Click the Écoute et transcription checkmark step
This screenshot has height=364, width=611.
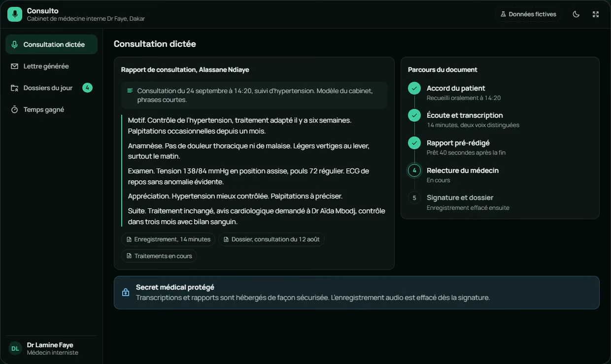point(414,115)
